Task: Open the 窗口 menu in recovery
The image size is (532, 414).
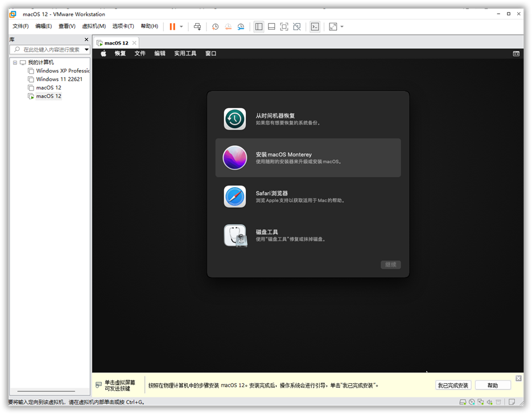Action: coord(211,54)
